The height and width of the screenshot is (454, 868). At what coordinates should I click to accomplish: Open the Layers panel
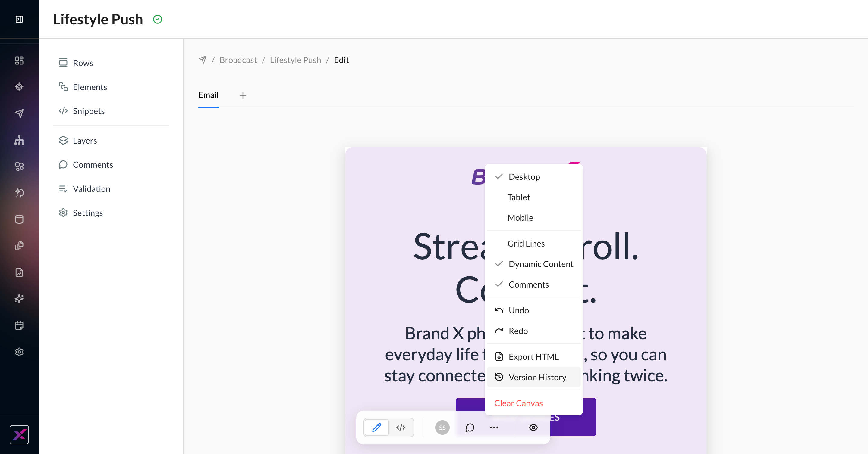tap(111, 141)
